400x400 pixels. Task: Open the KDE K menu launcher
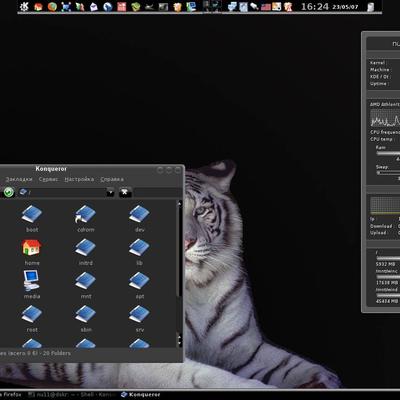point(24,6)
